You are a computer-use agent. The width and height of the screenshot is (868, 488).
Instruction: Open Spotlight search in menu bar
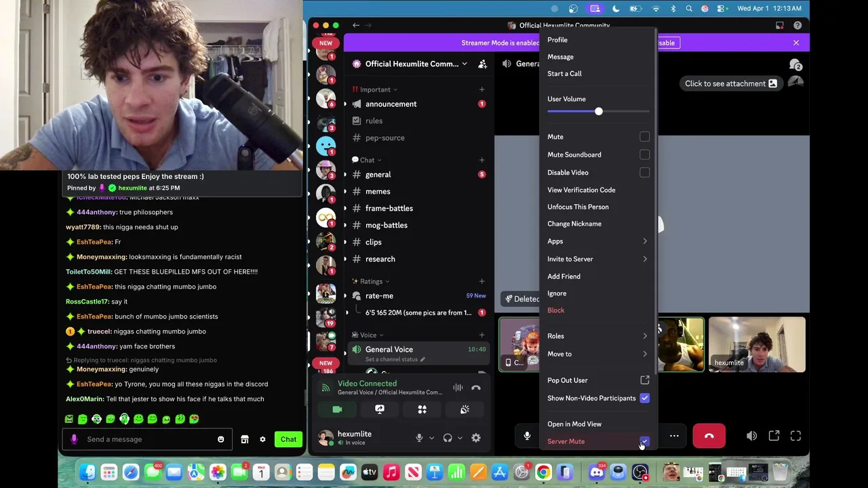coord(689,8)
